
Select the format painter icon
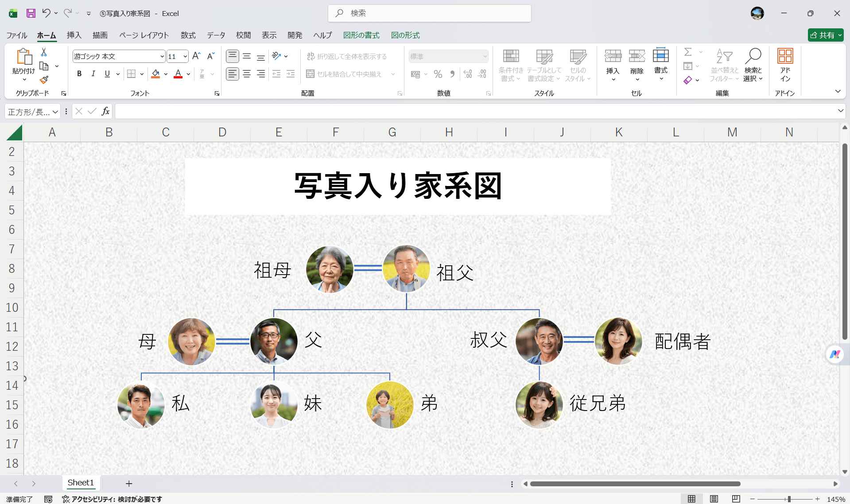43,80
